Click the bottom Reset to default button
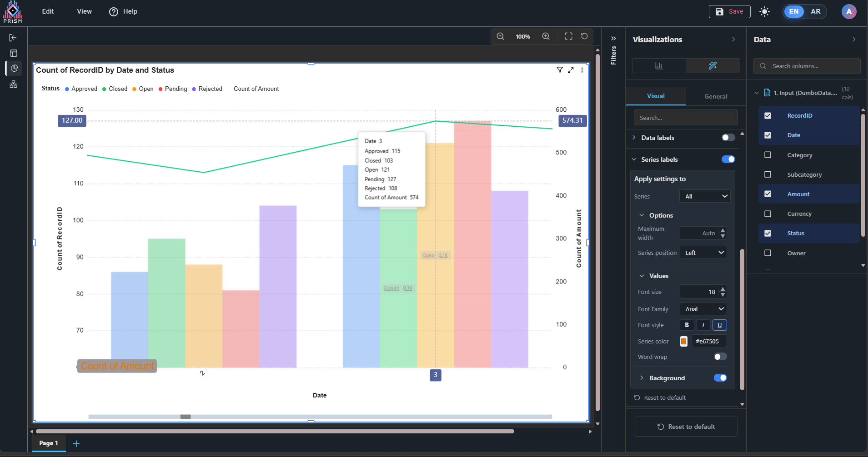868x457 pixels. [686, 427]
